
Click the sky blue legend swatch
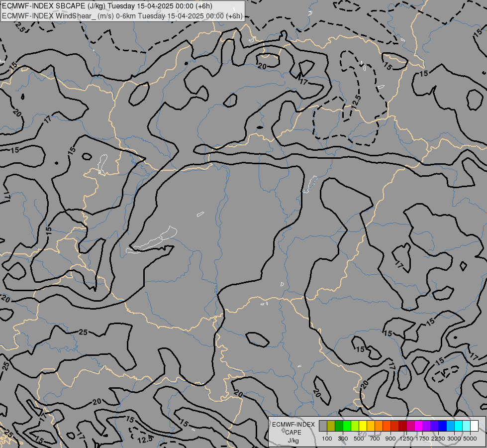(450, 426)
